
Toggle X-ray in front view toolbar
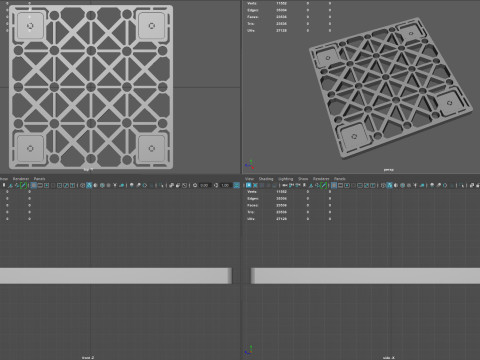[x=171, y=185]
